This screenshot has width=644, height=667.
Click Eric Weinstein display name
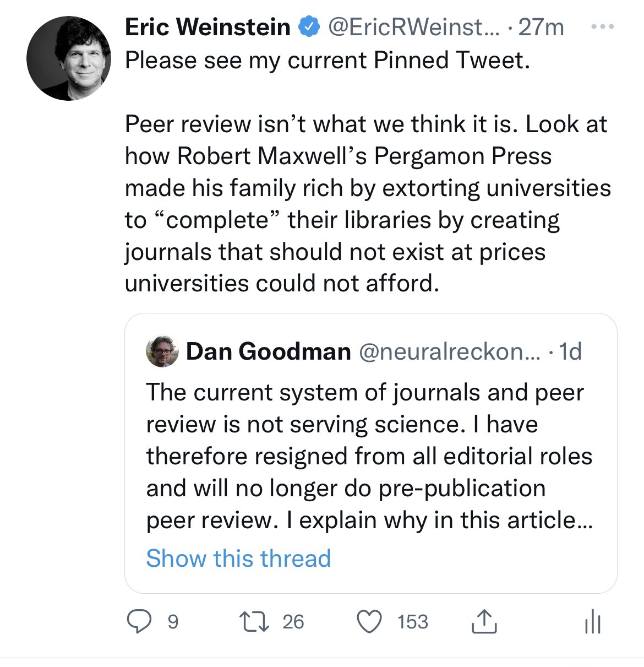click(208, 27)
